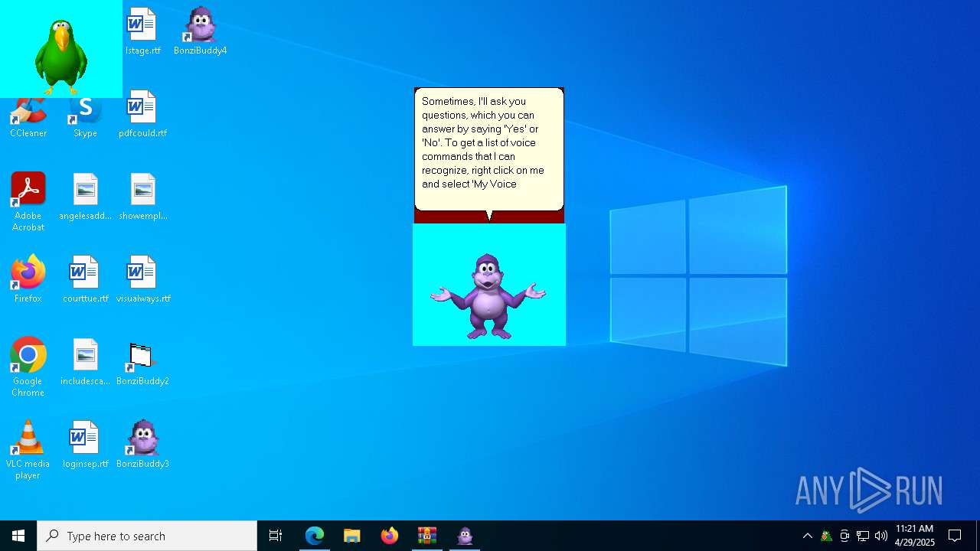Image resolution: width=980 pixels, height=551 pixels.
Task: Click the Peedy parrot tray icon
Action: pyautogui.click(x=826, y=536)
